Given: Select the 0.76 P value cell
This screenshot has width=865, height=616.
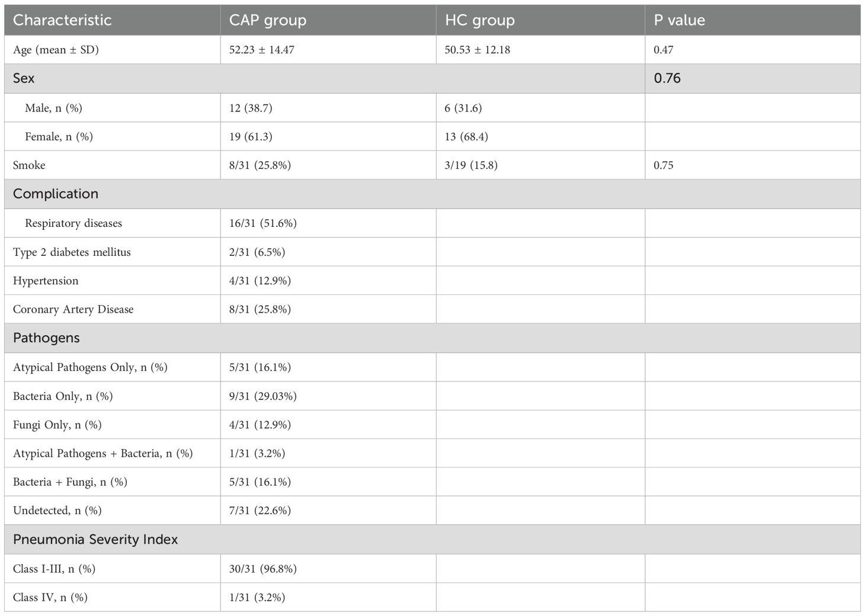Looking at the screenshot, I should click(667, 78).
